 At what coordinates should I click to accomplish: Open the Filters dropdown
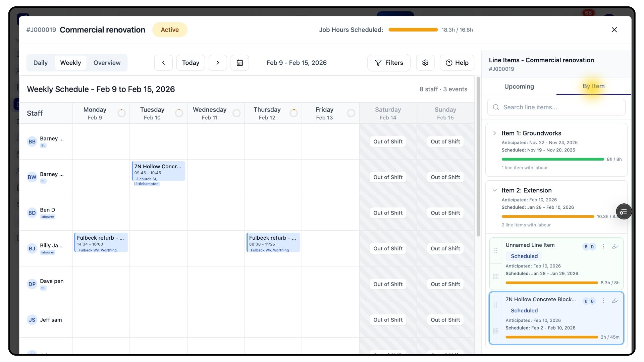(x=389, y=63)
